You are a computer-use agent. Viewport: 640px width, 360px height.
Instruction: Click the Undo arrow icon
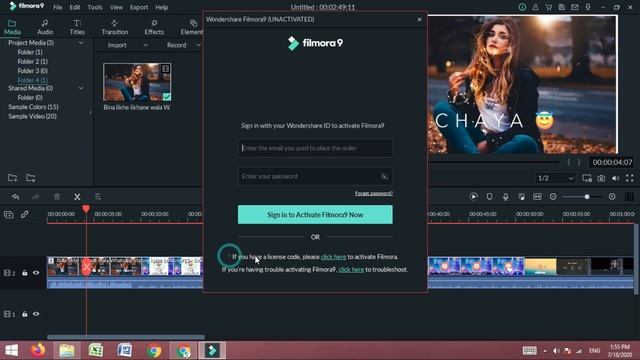16,197
